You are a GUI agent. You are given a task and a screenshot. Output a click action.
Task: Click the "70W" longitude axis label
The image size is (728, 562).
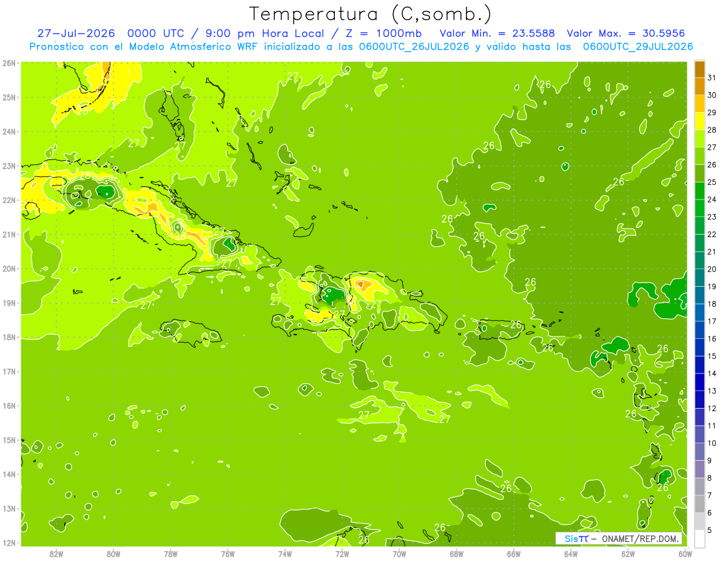(x=399, y=554)
